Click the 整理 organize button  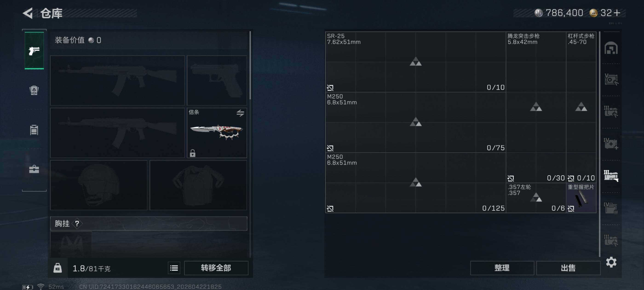point(502,268)
